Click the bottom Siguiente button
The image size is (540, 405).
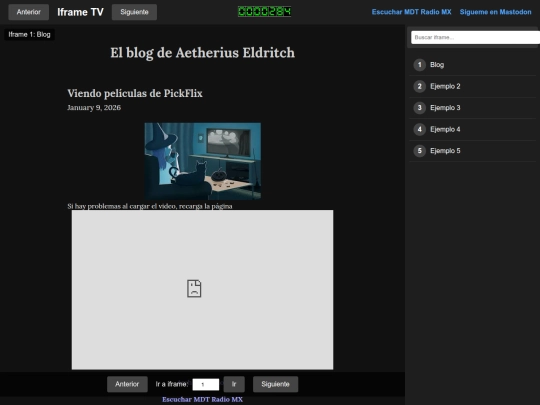[x=275, y=384]
